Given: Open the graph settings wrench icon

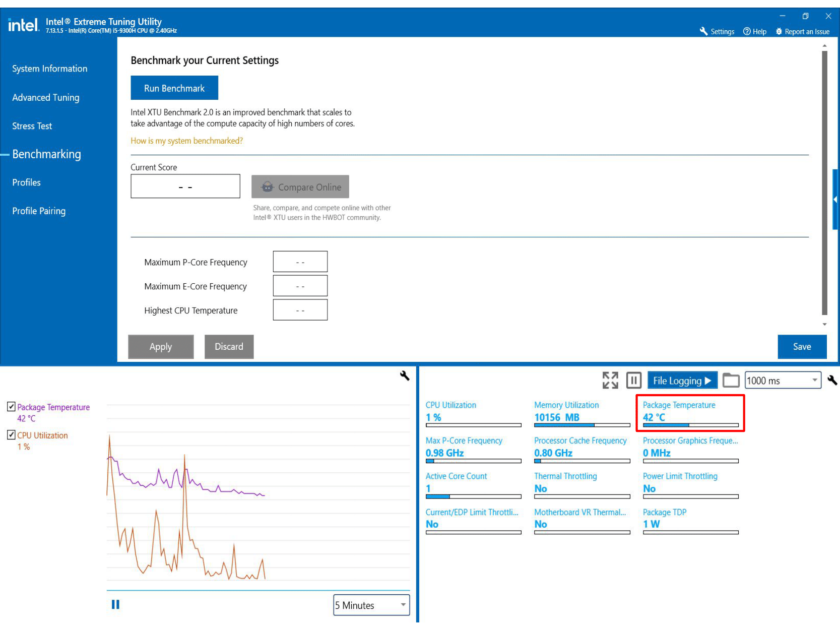Looking at the screenshot, I should click(x=405, y=375).
